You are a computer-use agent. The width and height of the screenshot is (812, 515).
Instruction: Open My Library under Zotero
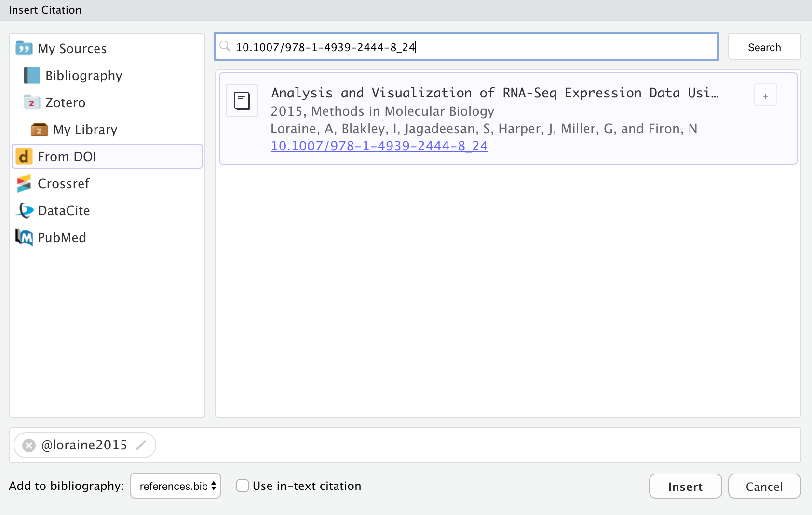click(85, 129)
